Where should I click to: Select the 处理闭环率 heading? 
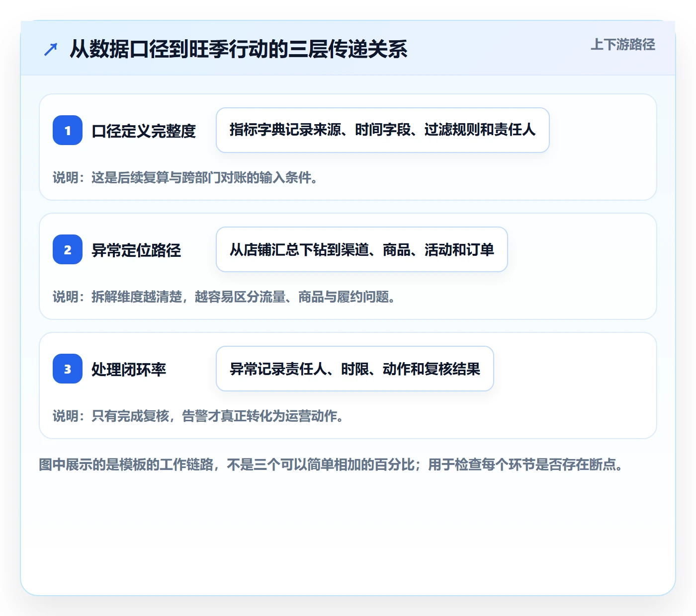click(x=129, y=369)
